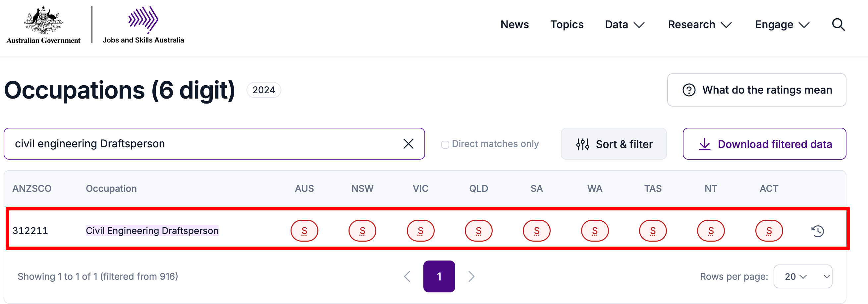868x304 pixels.
Task: Click the AUS shortage rating badge
Action: [304, 231]
